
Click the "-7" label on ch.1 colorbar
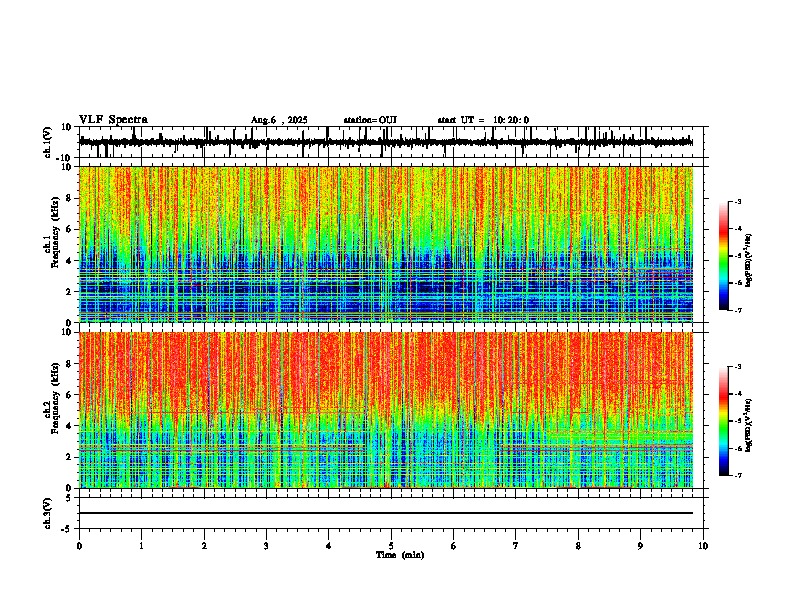coord(738,310)
